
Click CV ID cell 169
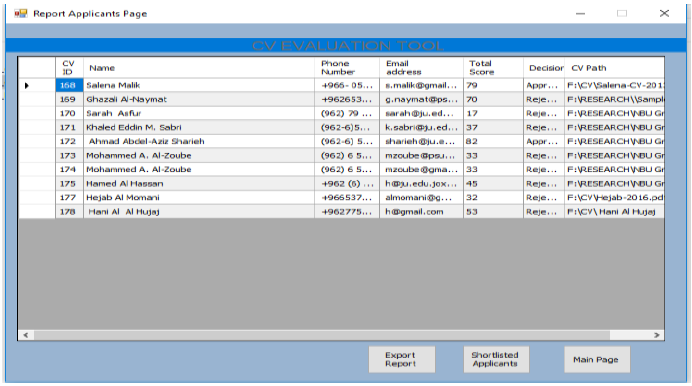point(69,99)
